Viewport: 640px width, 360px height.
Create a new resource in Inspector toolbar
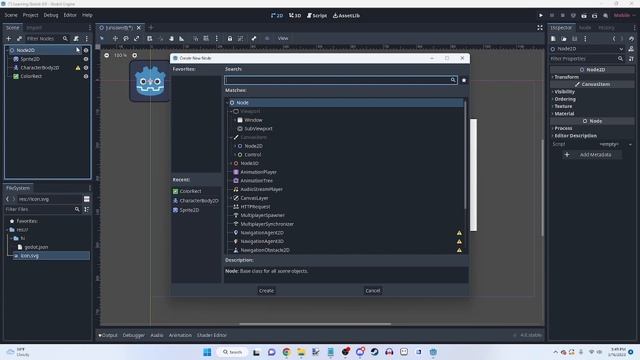click(553, 38)
